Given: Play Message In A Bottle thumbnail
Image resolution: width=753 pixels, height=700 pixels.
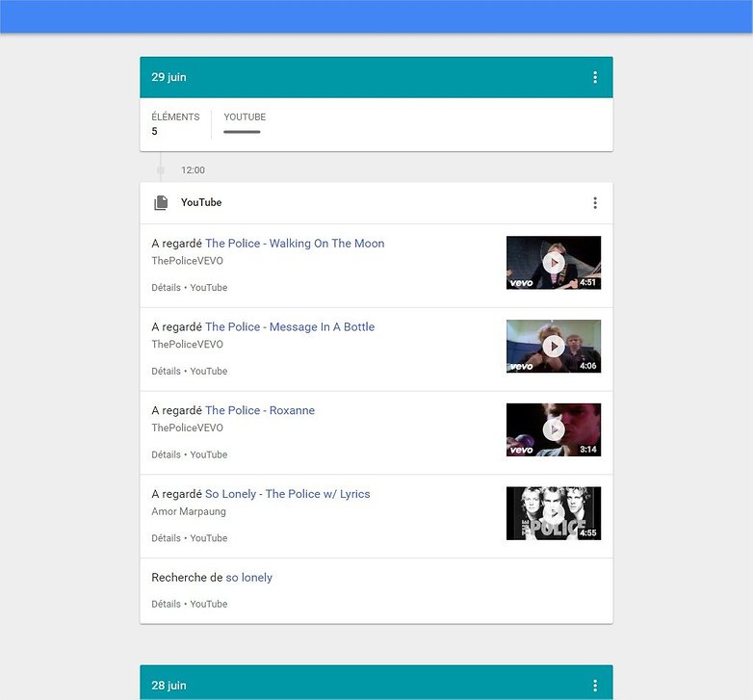Looking at the screenshot, I should [554, 347].
